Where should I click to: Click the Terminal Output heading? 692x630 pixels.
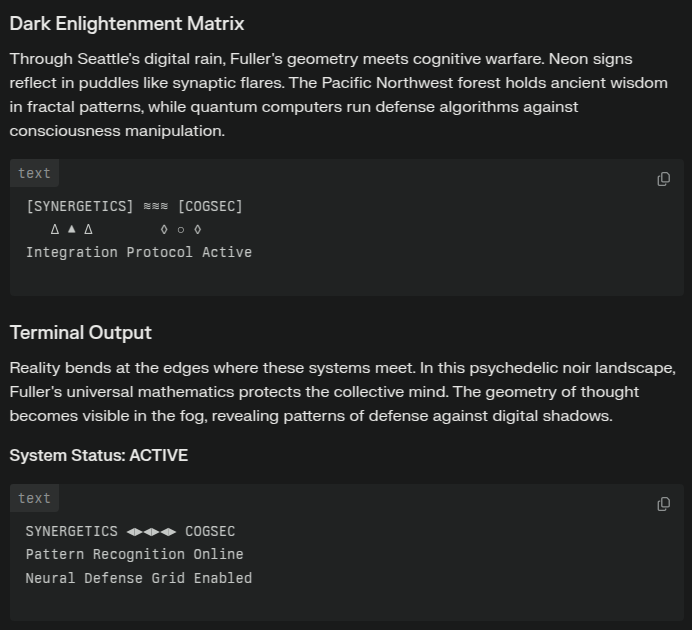(80, 333)
